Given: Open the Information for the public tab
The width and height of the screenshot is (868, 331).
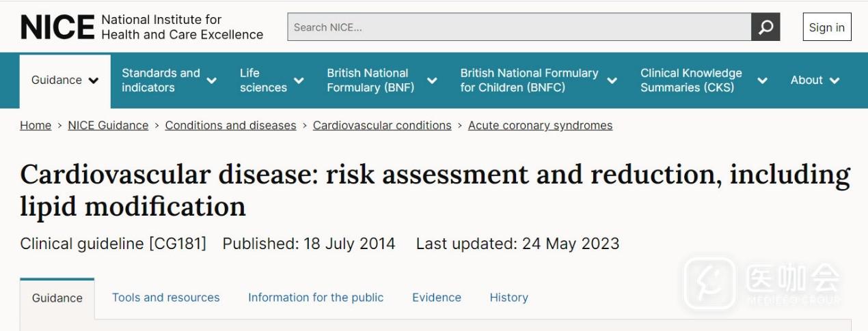Looking at the screenshot, I should pos(316,298).
